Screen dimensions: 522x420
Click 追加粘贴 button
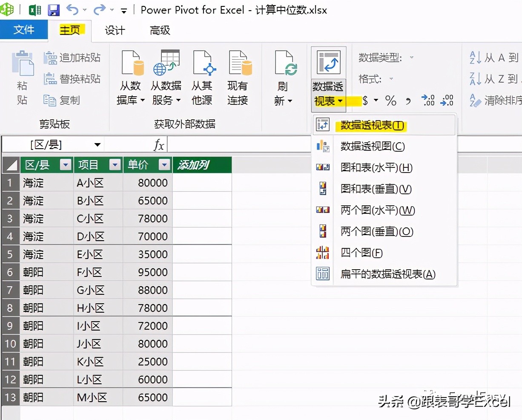[72, 58]
